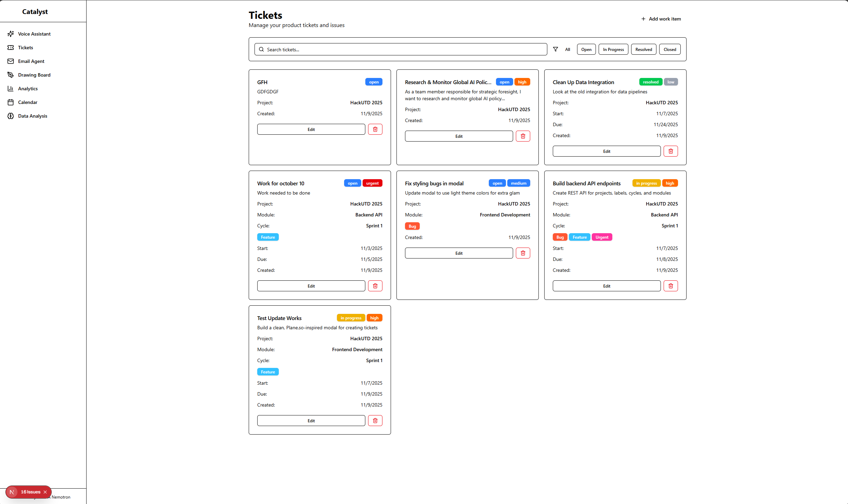Click the Calendar icon in sidebar
848x504 pixels.
tap(11, 102)
